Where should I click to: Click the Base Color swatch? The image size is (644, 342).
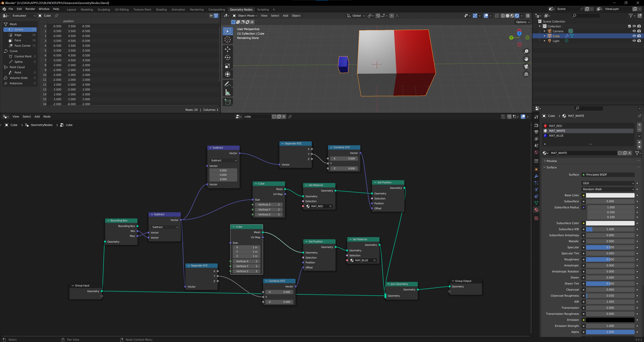pyautogui.click(x=610, y=195)
